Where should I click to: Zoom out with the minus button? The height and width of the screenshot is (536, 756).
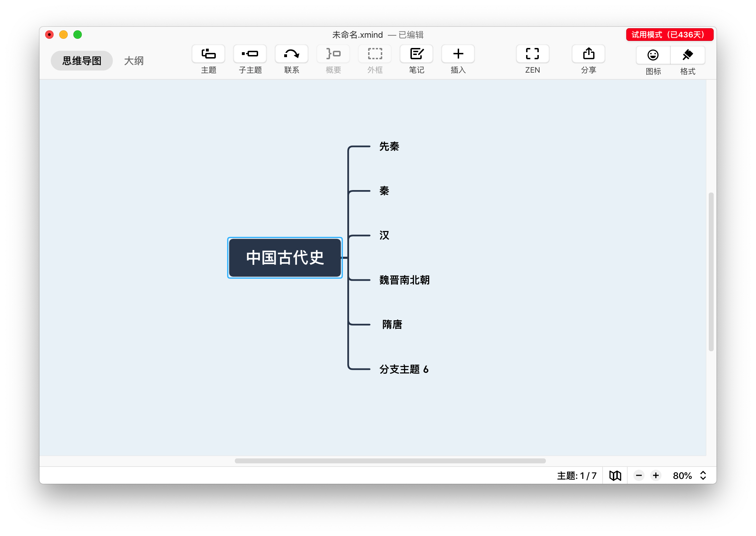tap(639, 476)
